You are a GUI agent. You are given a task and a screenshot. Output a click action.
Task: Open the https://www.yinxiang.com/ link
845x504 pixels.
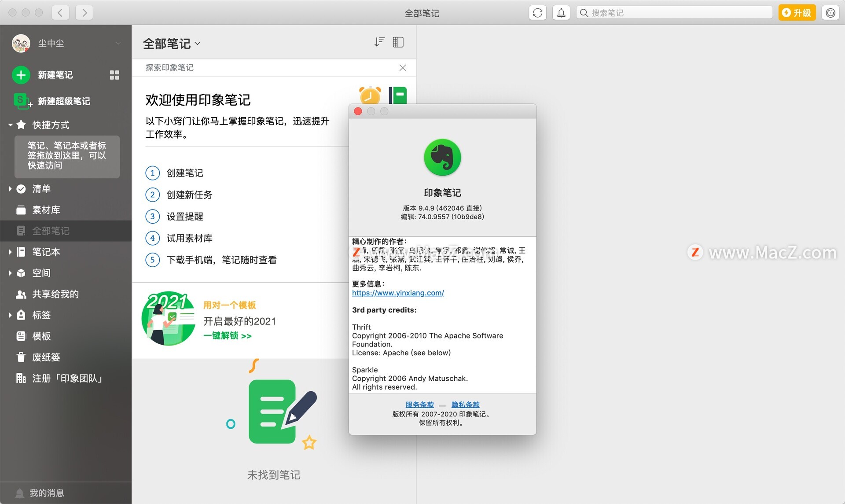[398, 293]
